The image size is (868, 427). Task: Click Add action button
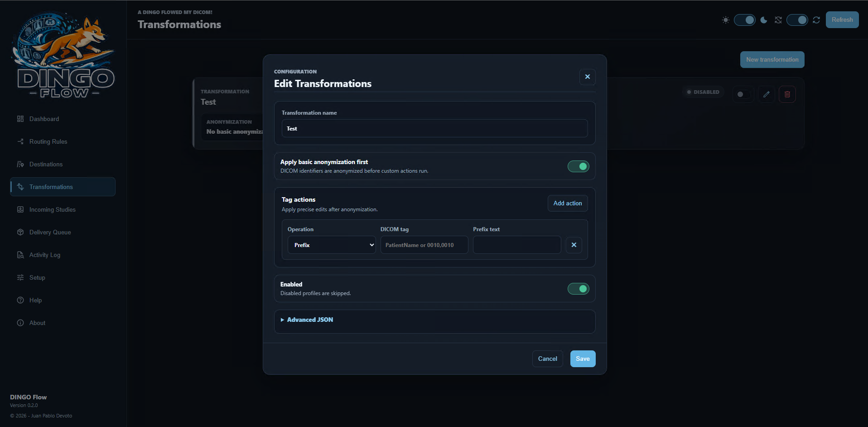[x=568, y=204]
